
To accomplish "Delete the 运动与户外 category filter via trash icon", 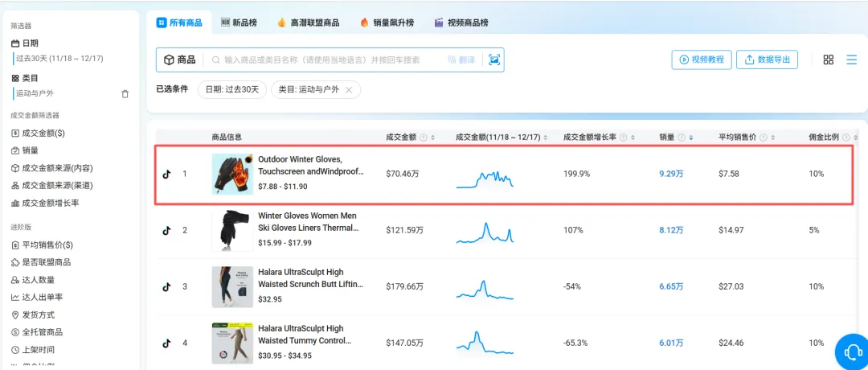I will (x=125, y=94).
